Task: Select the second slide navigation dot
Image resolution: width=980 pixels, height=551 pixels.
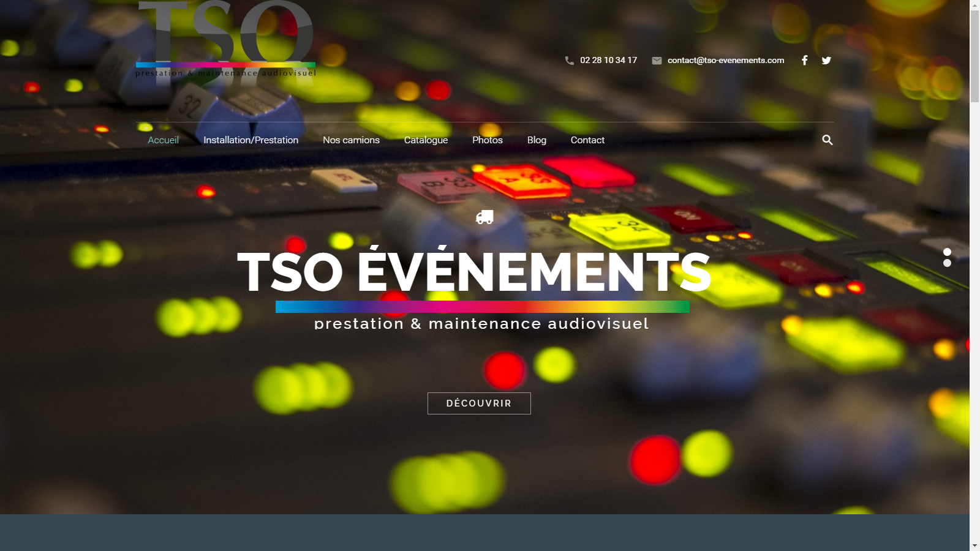Action: [x=947, y=263]
